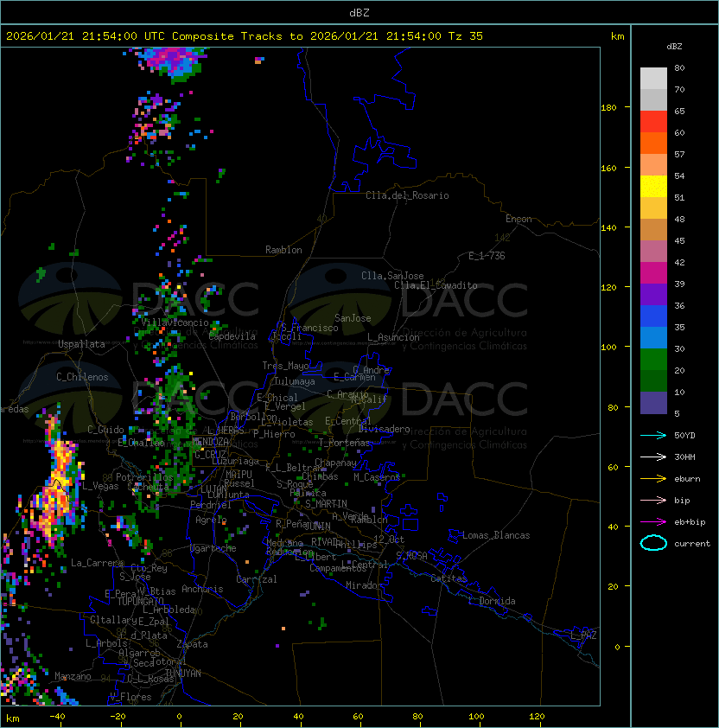Click the S_MARTIN map label
The image size is (719, 728).
(x=327, y=503)
